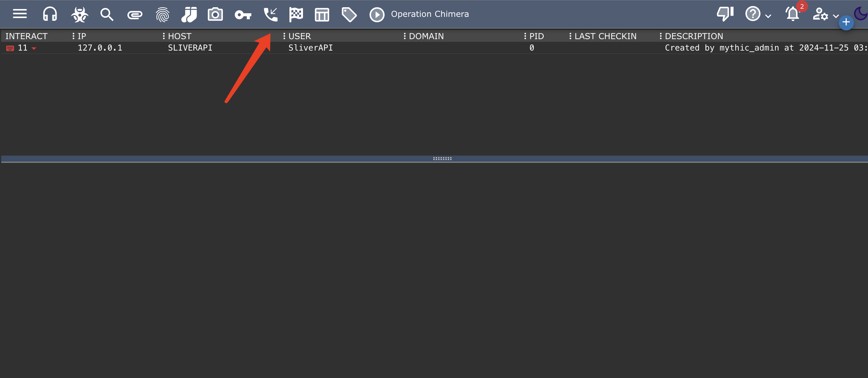Click the play circle Eventing icon
The height and width of the screenshot is (378, 868).
point(377,15)
